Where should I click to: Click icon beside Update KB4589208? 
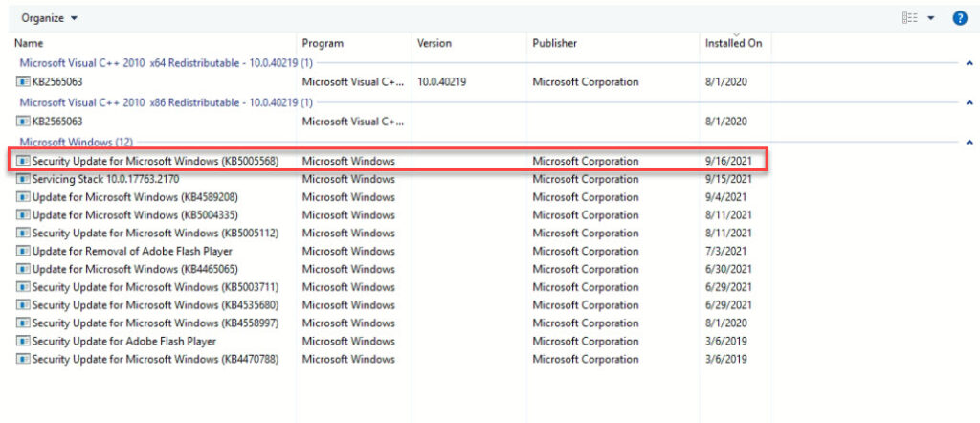[24, 197]
